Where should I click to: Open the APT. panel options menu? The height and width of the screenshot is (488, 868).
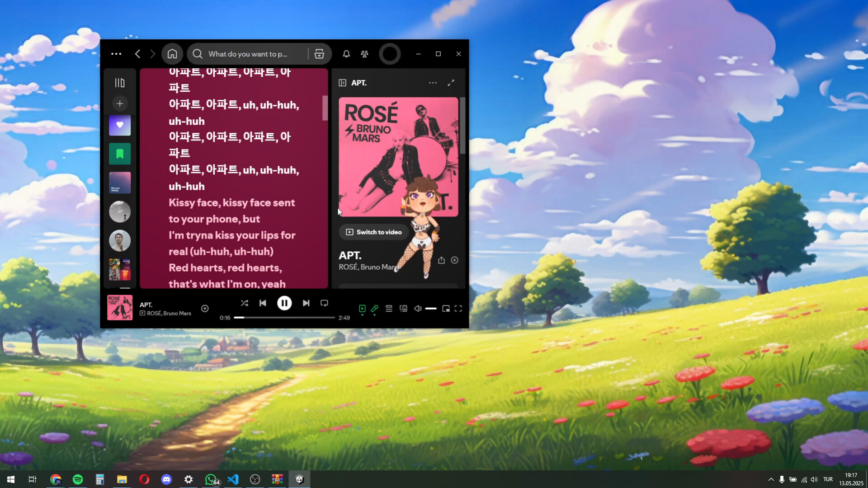pos(433,83)
